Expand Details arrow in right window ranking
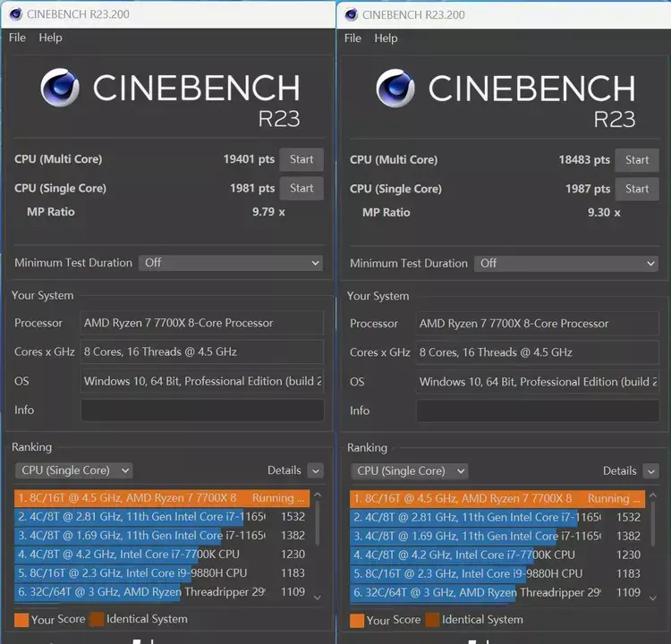Viewport: 671px width, 644px height. (x=651, y=472)
